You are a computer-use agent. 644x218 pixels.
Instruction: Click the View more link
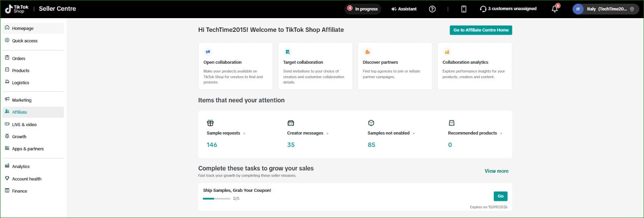pyautogui.click(x=496, y=171)
